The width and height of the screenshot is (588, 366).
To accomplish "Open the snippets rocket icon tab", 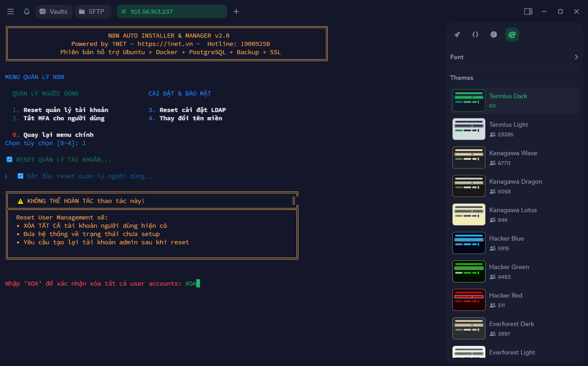I will (457, 34).
